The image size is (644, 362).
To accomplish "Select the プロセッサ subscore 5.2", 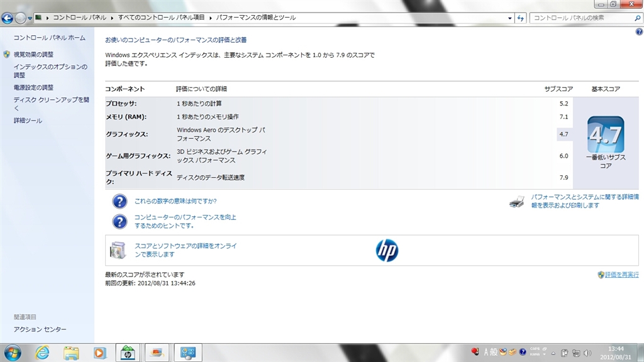I will pyautogui.click(x=563, y=104).
